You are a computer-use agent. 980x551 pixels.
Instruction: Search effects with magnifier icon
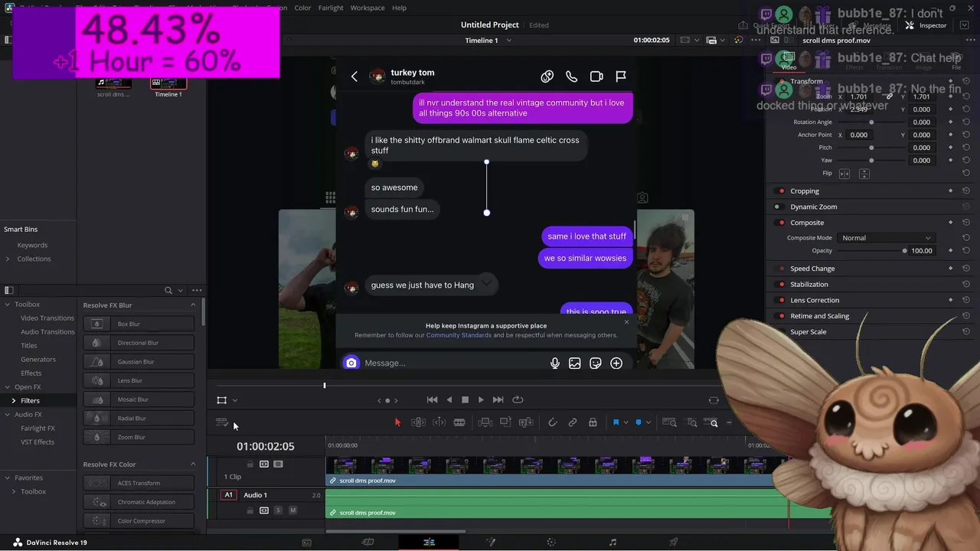[168, 290]
